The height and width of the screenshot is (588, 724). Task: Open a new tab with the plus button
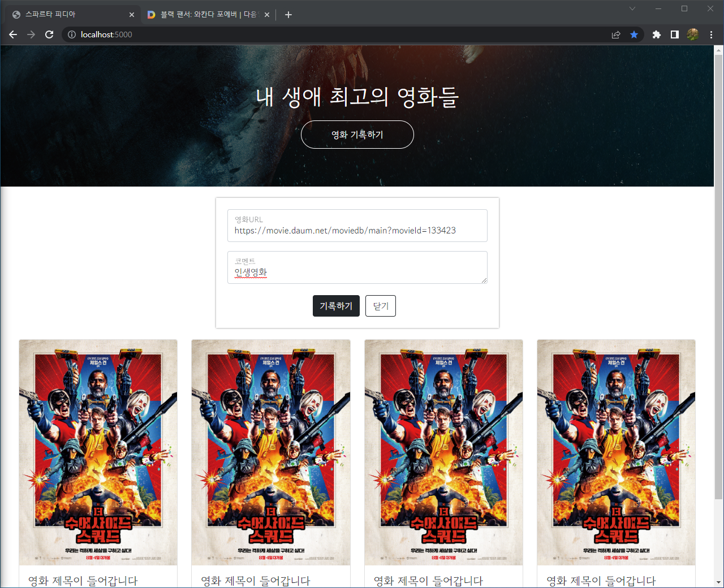pos(288,15)
